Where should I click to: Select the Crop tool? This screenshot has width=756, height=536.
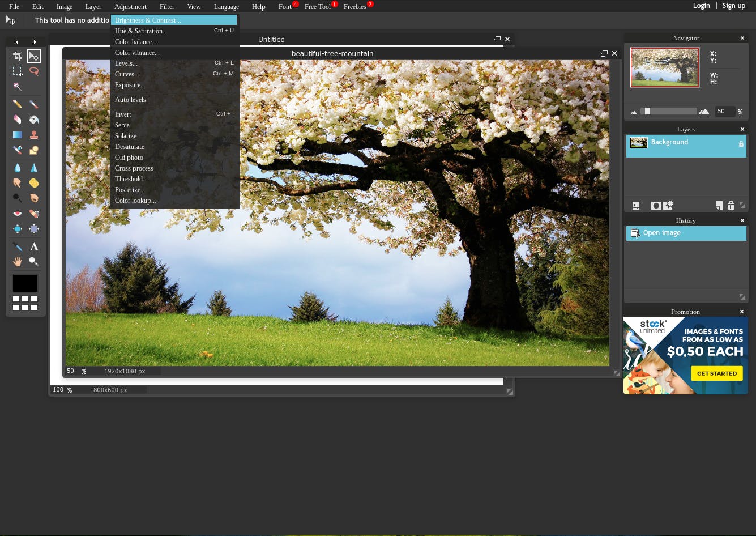[18, 56]
